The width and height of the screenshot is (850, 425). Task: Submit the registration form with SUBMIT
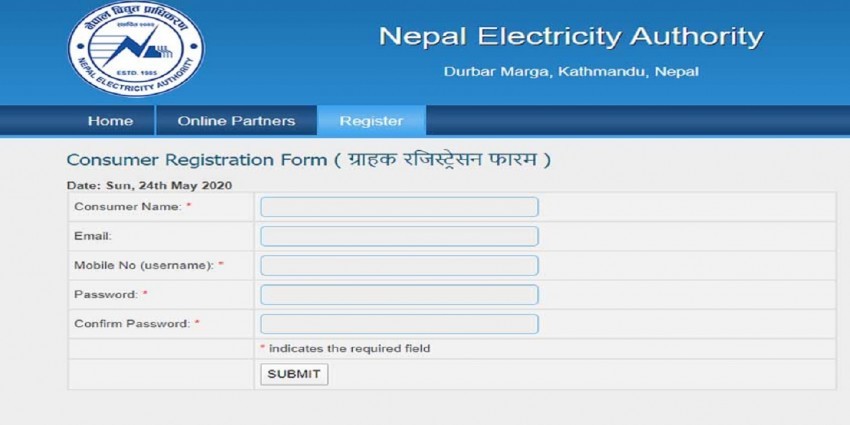point(294,374)
